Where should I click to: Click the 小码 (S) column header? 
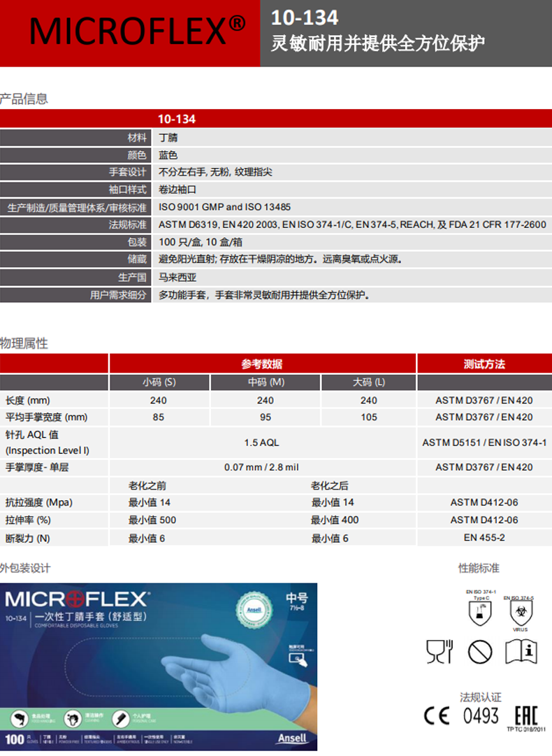coord(159,382)
